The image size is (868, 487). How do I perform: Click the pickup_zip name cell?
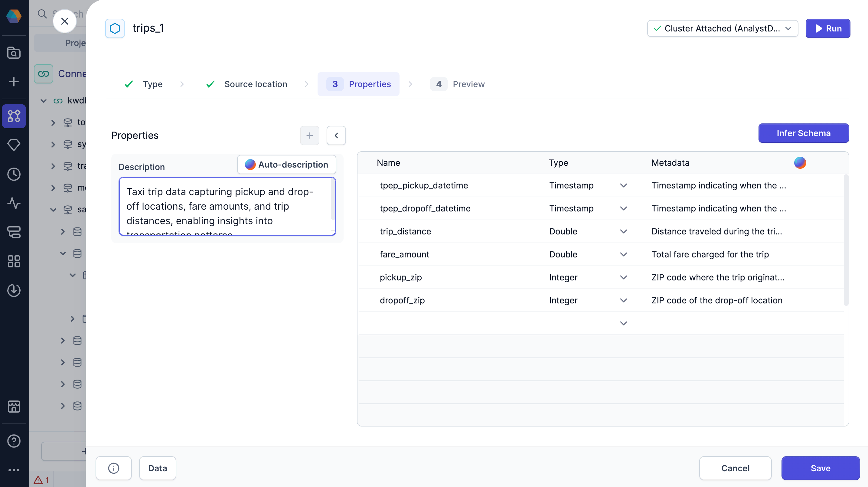[400, 277]
